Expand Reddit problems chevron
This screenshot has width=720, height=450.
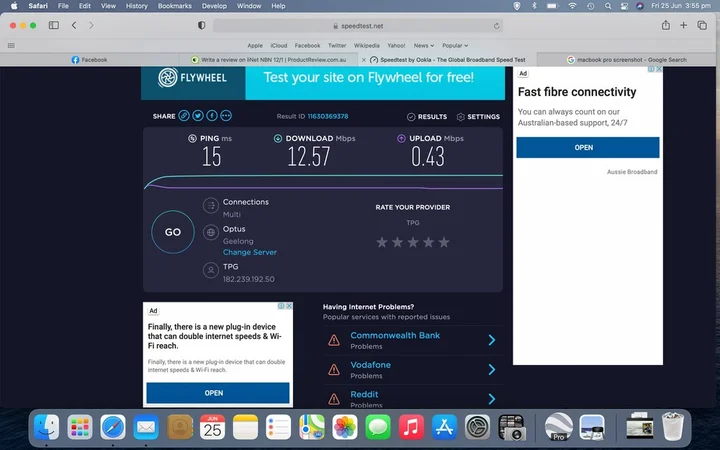(492, 399)
